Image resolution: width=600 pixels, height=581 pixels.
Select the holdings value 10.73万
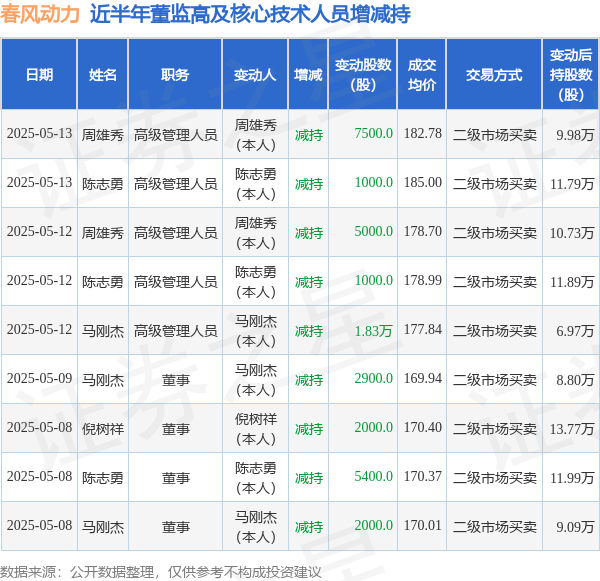572,232
